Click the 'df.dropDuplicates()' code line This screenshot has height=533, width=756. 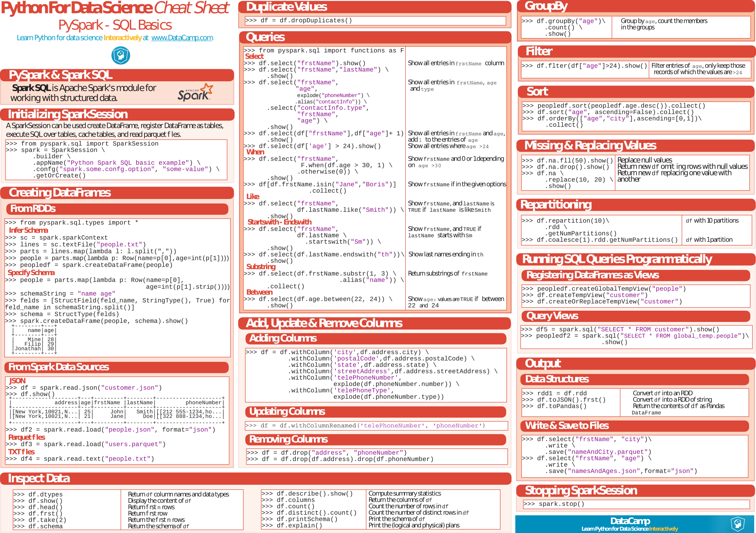click(299, 20)
